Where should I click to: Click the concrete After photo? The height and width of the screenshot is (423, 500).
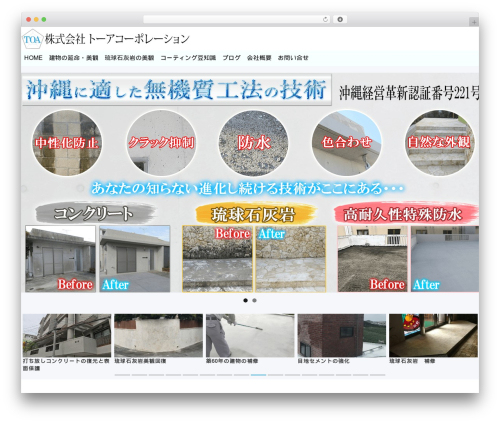(x=135, y=259)
